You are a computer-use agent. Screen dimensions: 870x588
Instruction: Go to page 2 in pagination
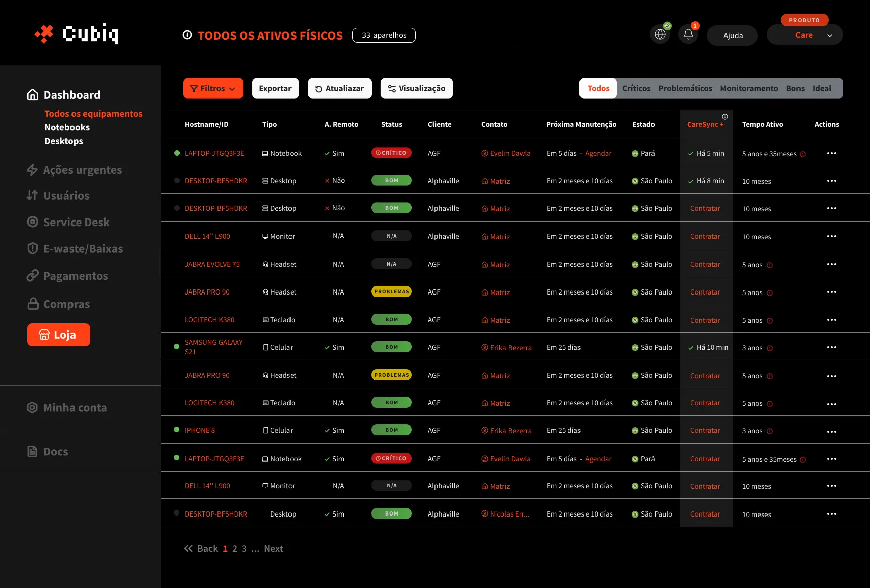[235, 548]
